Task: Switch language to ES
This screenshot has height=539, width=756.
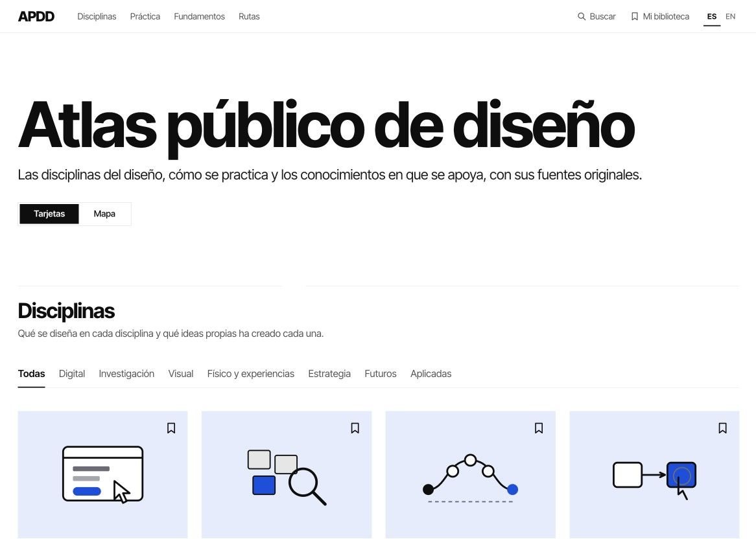Action: pyautogui.click(x=712, y=16)
